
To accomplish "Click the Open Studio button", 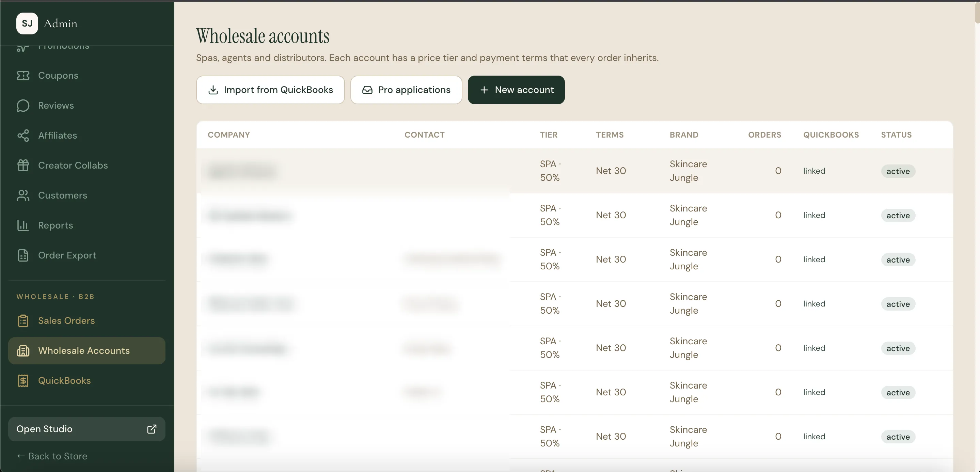I will pos(87,429).
